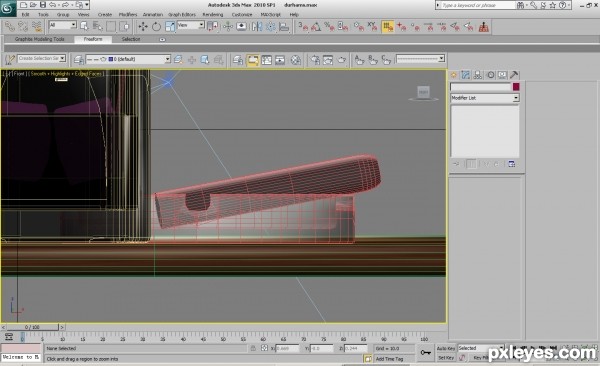600x366 pixels.
Task: Expand the ribbon minimize options arrow
Action: pos(162,39)
